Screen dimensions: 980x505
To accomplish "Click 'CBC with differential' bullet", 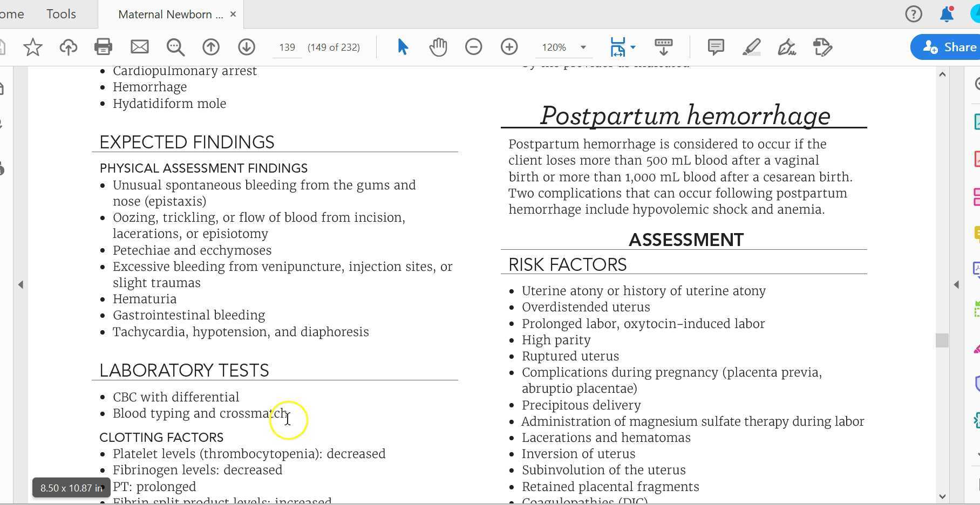I will 176,397.
